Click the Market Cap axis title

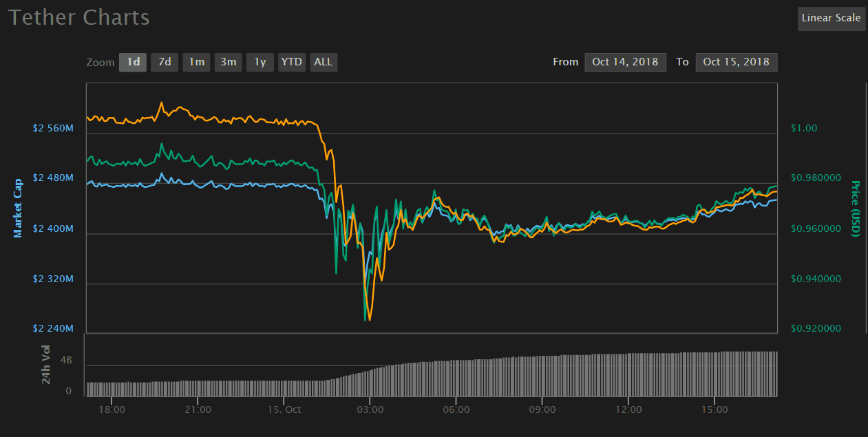(19, 208)
